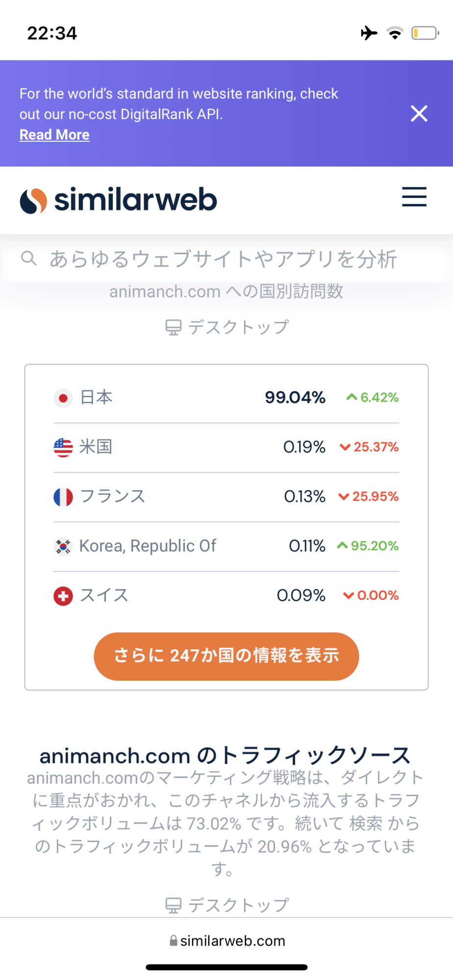This screenshot has height=980, width=453.
Task: Tap the desktop icon under traffic sources
Action: coord(174,905)
